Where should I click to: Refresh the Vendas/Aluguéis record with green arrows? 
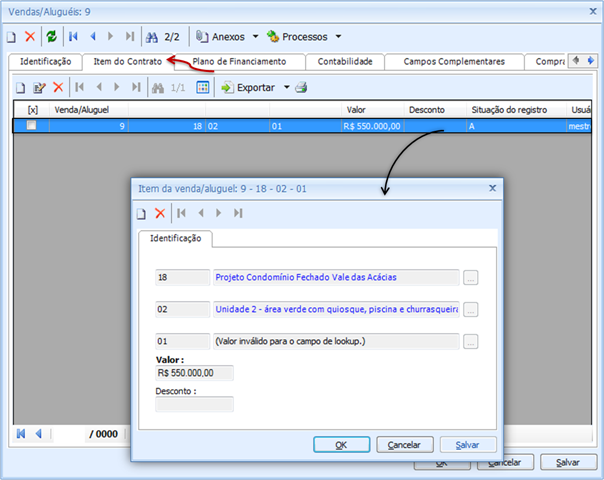(x=51, y=37)
